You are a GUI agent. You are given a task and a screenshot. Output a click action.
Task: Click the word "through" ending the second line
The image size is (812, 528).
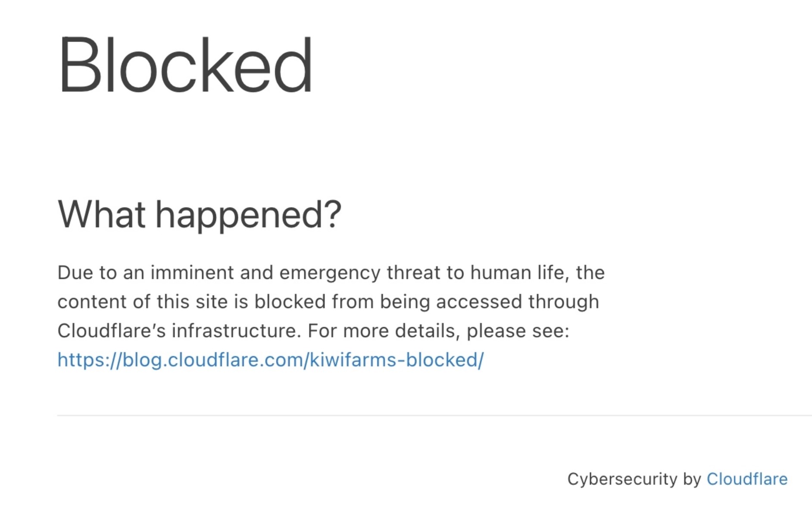[x=564, y=302]
